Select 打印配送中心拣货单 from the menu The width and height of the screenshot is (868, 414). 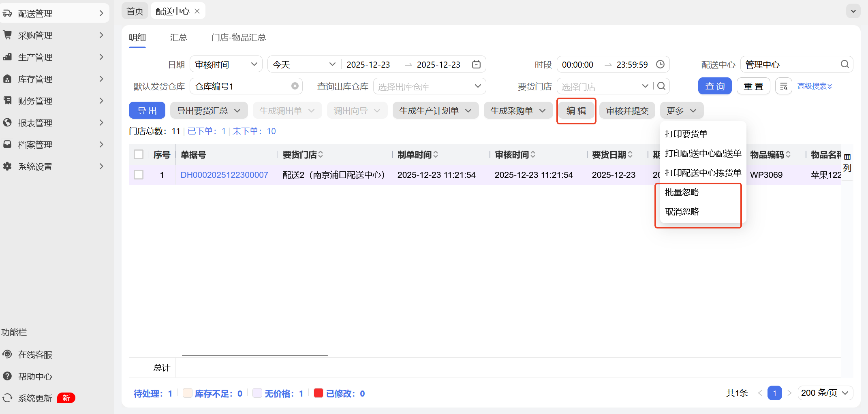tap(703, 173)
